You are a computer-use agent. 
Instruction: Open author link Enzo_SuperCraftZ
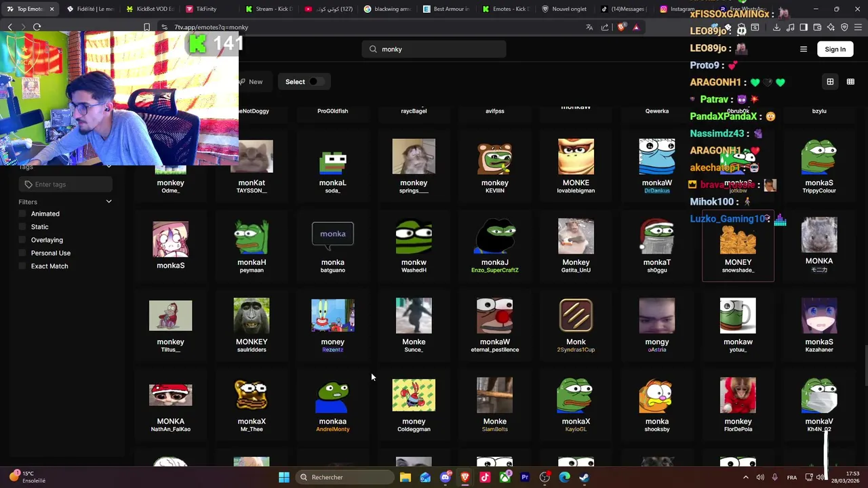coord(494,270)
